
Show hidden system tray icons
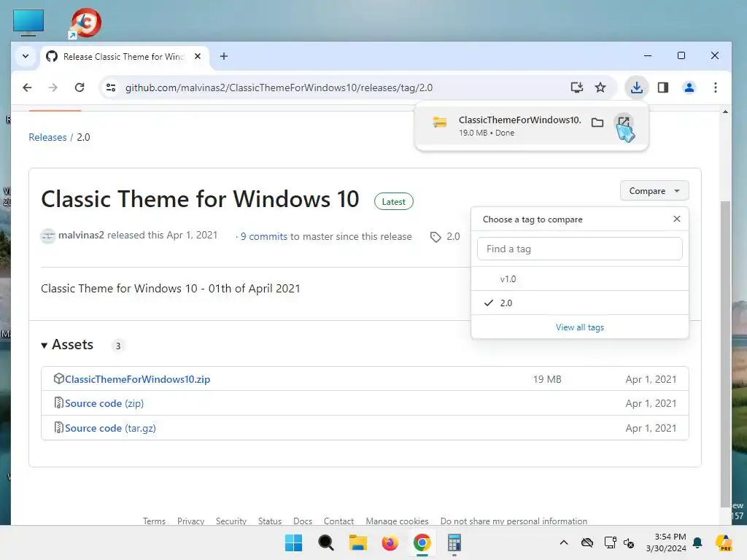564,542
